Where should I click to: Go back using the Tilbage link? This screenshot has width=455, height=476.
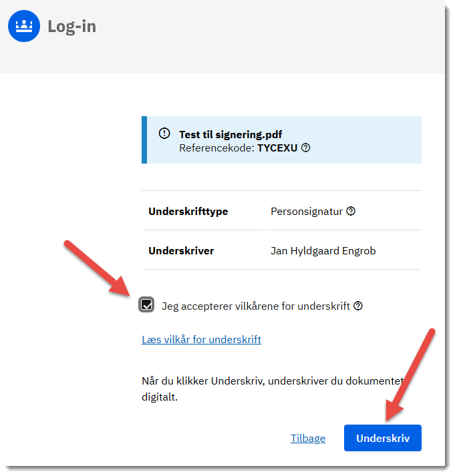(308, 438)
